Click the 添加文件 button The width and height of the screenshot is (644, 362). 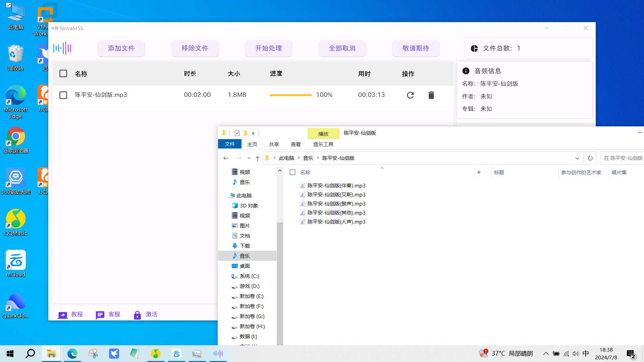tap(121, 48)
